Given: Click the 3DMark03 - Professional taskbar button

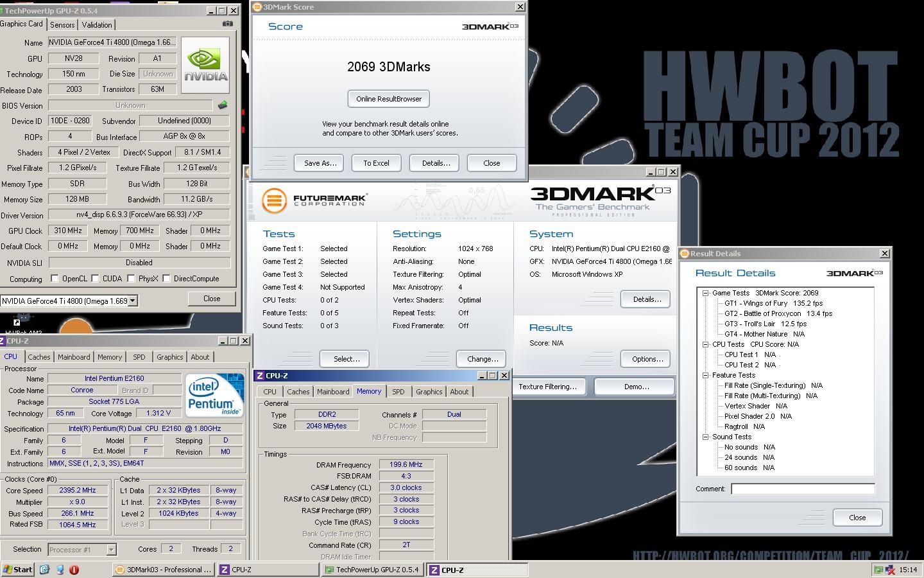Looking at the screenshot, I should [x=163, y=570].
